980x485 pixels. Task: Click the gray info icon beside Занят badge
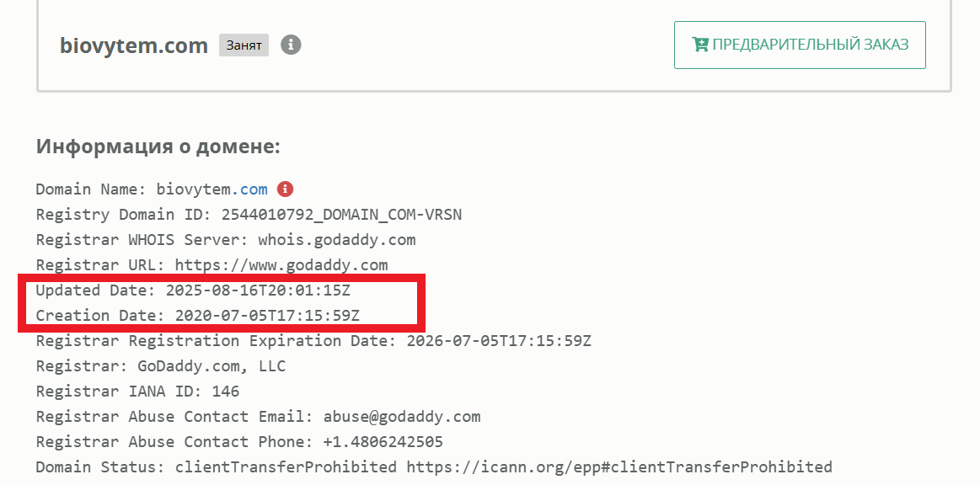pos(291,45)
